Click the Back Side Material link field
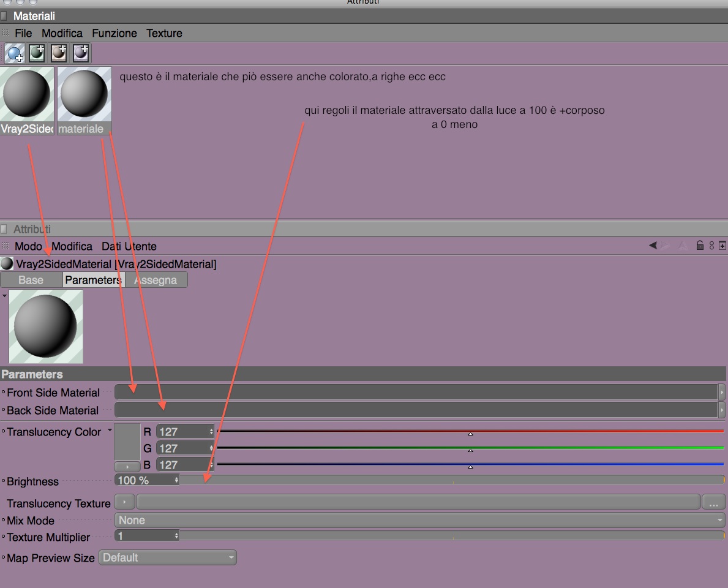 pos(416,410)
